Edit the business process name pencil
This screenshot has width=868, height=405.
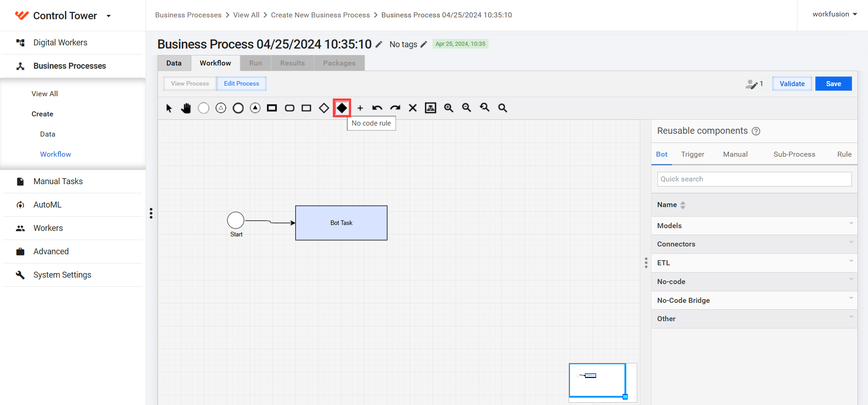tap(379, 44)
